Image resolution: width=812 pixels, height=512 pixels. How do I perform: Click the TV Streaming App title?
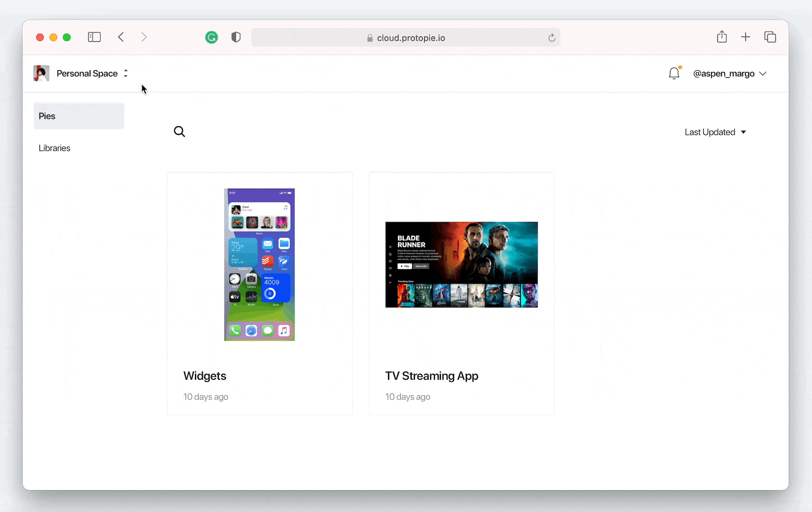pyautogui.click(x=432, y=376)
